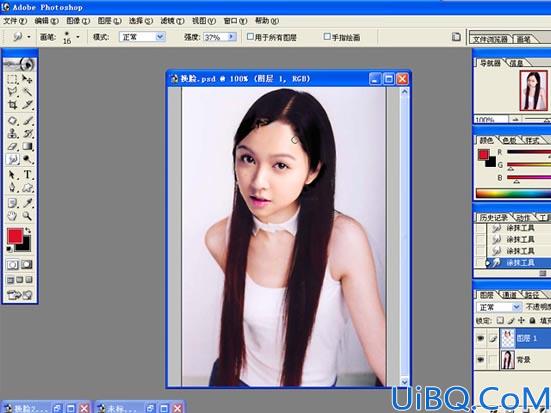Screen dimensions: 551x413
Task: Swap foreground and background colors arrow
Action: click(28, 231)
